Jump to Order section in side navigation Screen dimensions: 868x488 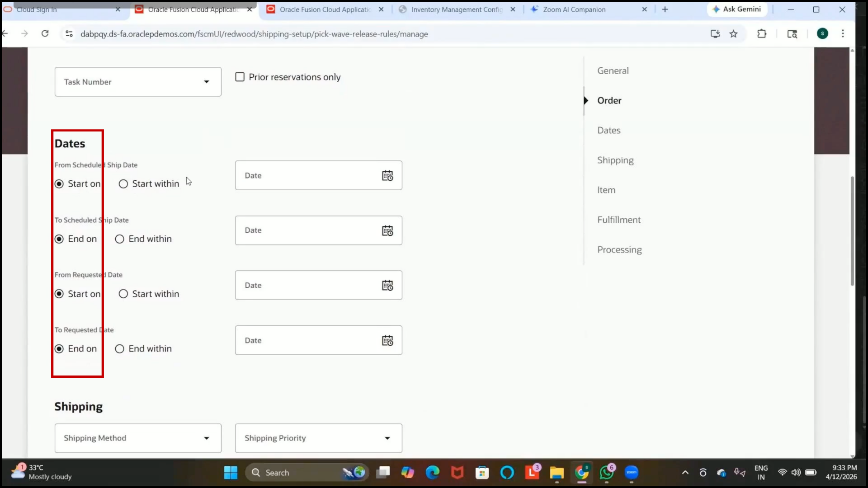pos(609,101)
